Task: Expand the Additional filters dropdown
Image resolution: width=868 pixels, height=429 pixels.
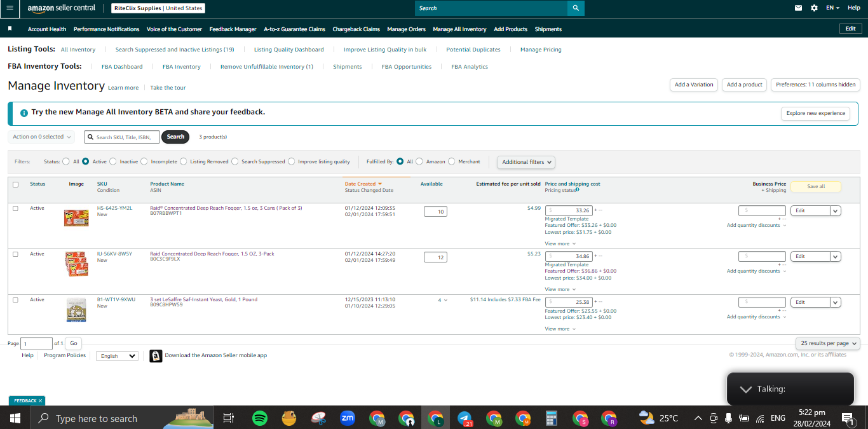Action: [526, 162]
